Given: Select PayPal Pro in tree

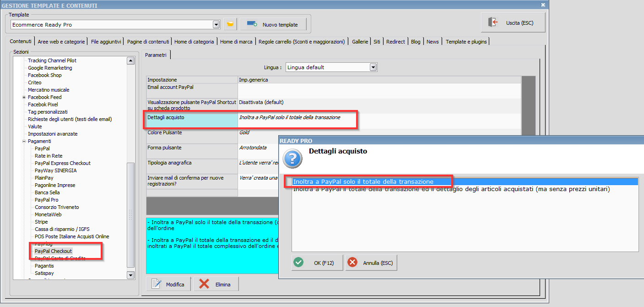Looking at the screenshot, I should pyautogui.click(x=47, y=200).
